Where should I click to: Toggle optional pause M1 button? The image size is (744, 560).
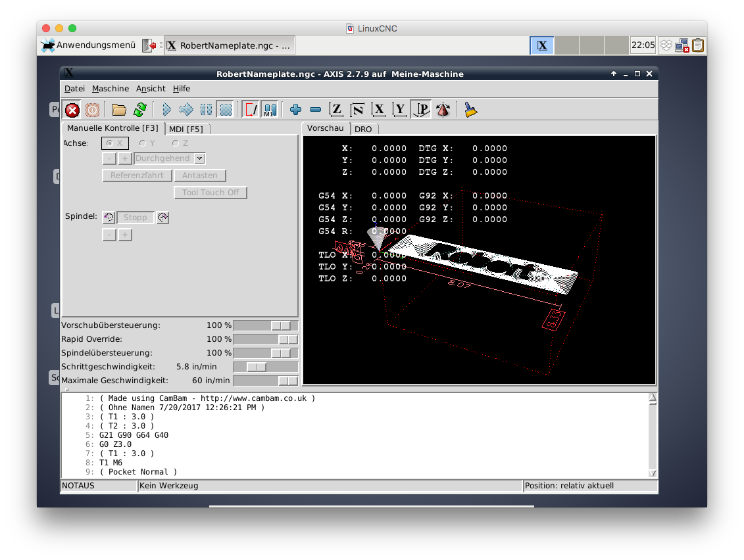pos(270,110)
